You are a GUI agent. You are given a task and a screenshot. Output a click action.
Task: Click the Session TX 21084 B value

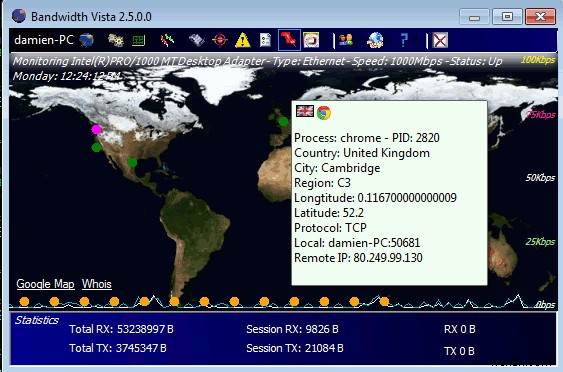click(295, 348)
